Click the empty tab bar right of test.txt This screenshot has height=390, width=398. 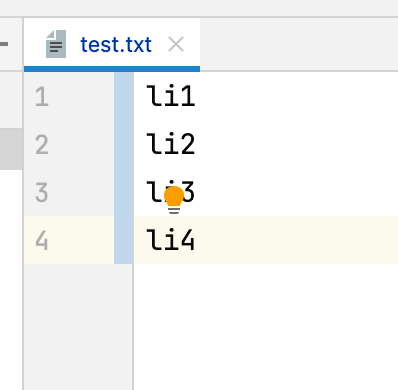pos(299,44)
